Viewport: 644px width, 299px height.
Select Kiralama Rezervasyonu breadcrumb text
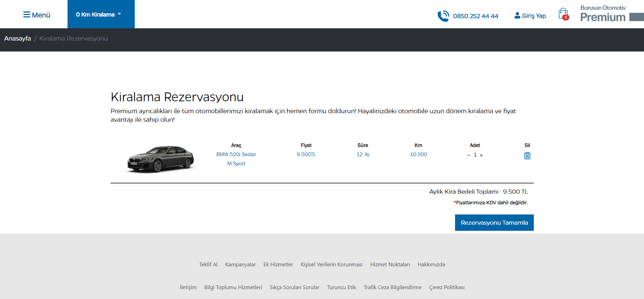point(73,39)
